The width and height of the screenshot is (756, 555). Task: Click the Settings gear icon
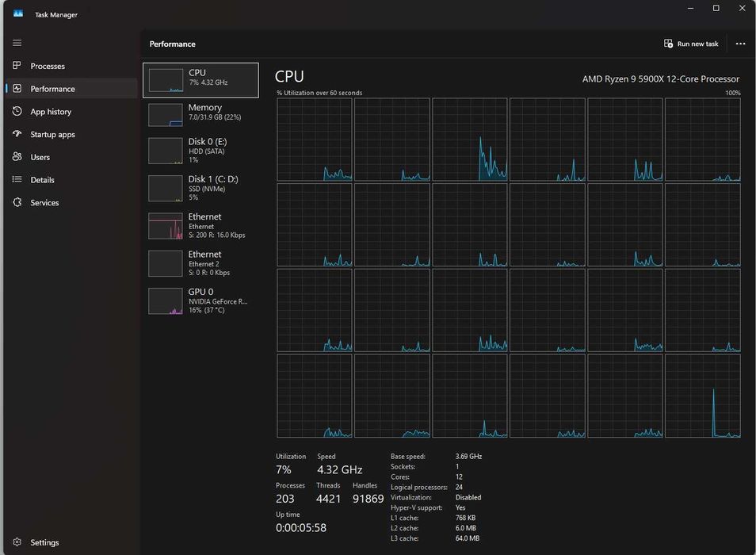pyautogui.click(x=17, y=542)
